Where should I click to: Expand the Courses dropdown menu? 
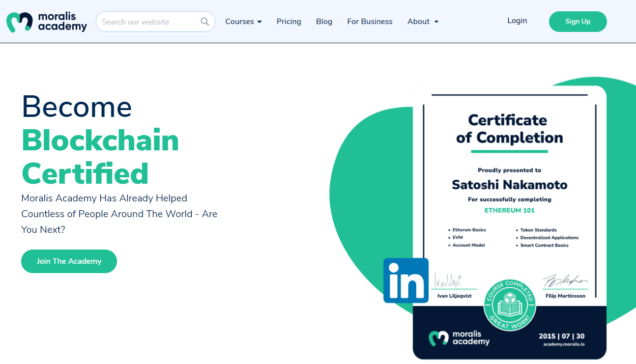coord(243,22)
